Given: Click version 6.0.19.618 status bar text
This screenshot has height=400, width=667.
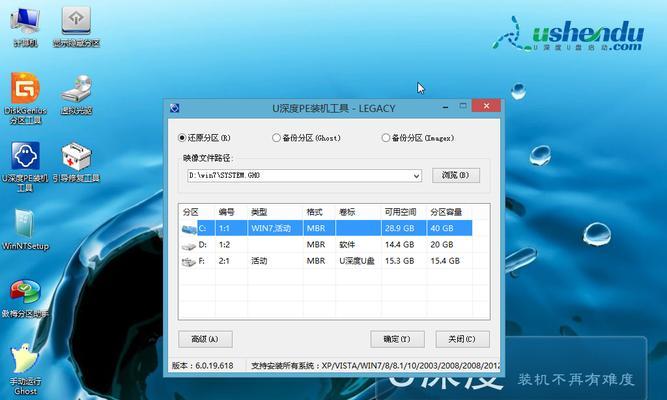Looking at the screenshot, I should [x=202, y=366].
